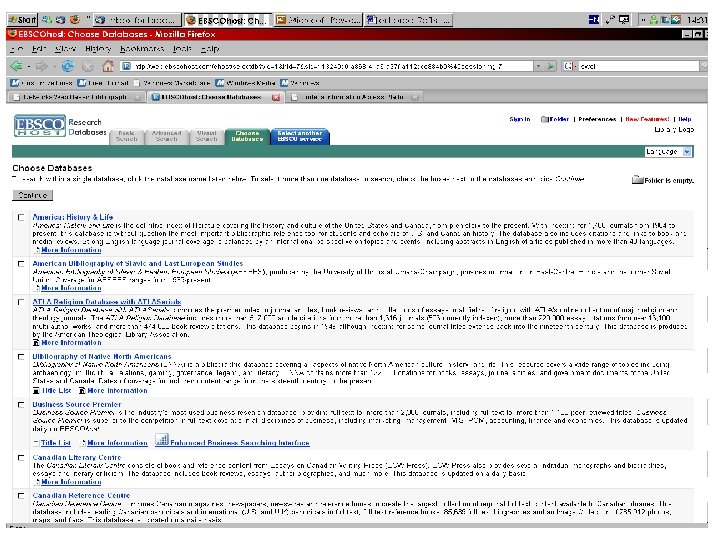The height and width of the screenshot is (540, 720).
Task: Open the View menu
Action: (x=66, y=49)
